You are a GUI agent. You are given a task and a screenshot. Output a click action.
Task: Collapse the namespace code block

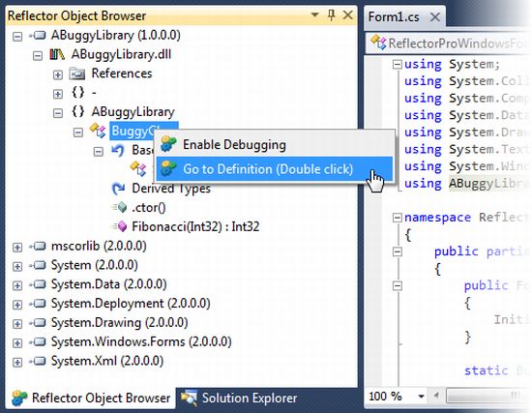397,218
